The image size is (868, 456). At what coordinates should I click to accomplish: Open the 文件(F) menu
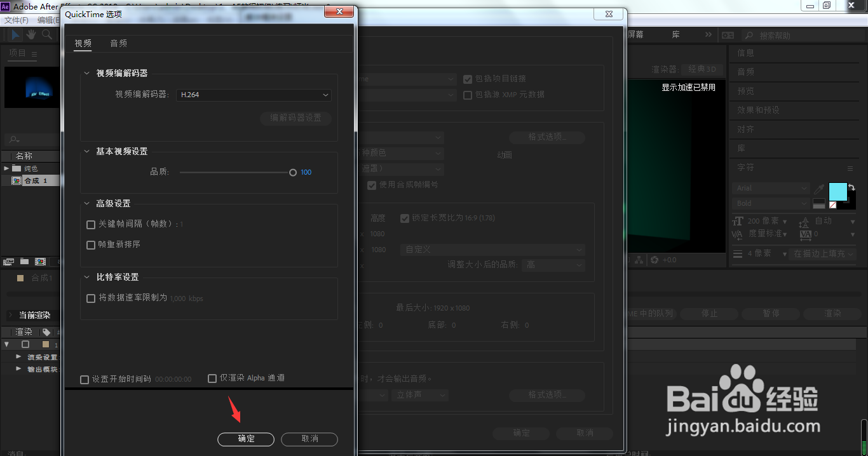[x=17, y=20]
